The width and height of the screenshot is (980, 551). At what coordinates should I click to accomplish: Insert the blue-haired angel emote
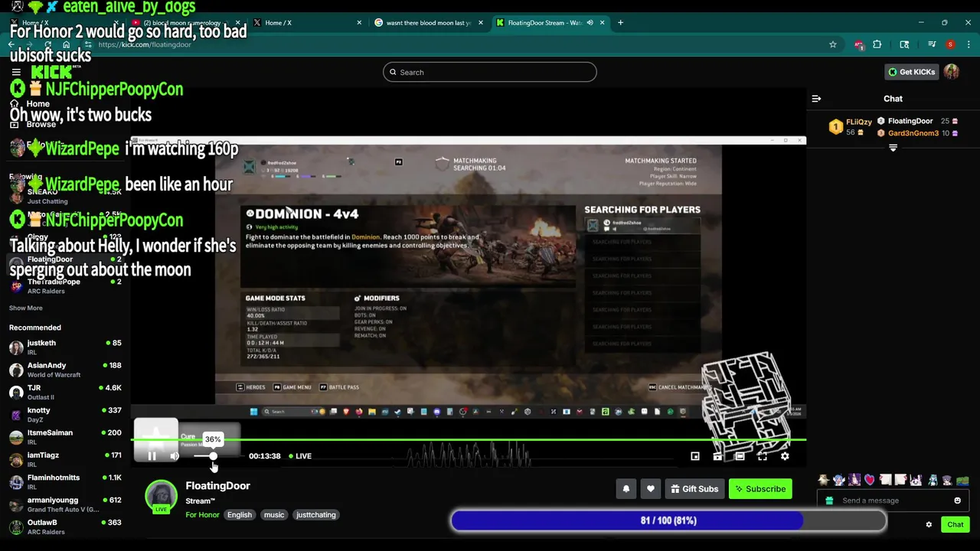coord(839,481)
